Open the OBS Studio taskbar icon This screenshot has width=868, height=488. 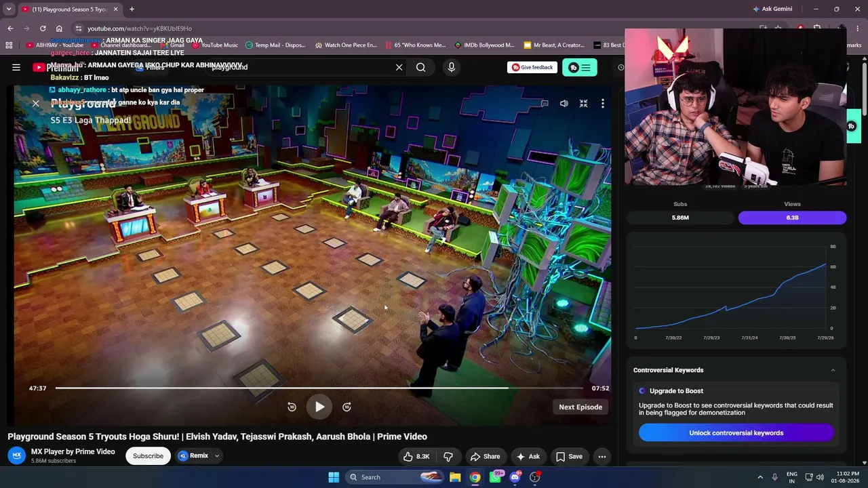535,477
